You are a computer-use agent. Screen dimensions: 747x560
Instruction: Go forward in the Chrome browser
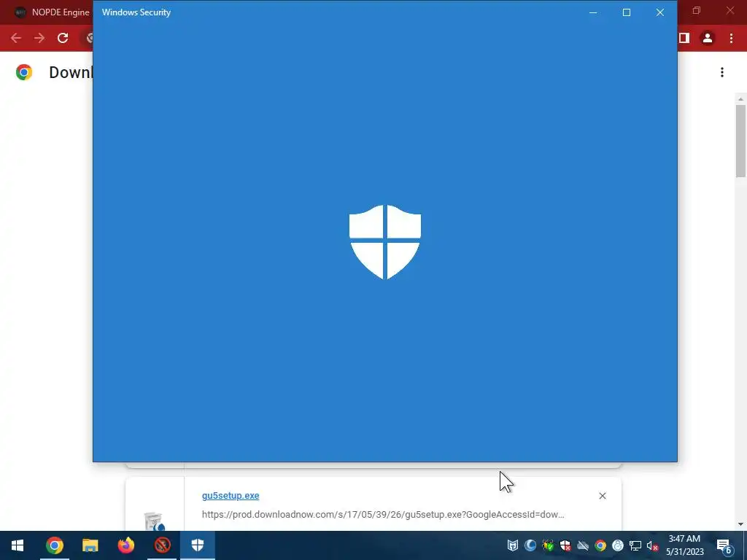click(39, 38)
